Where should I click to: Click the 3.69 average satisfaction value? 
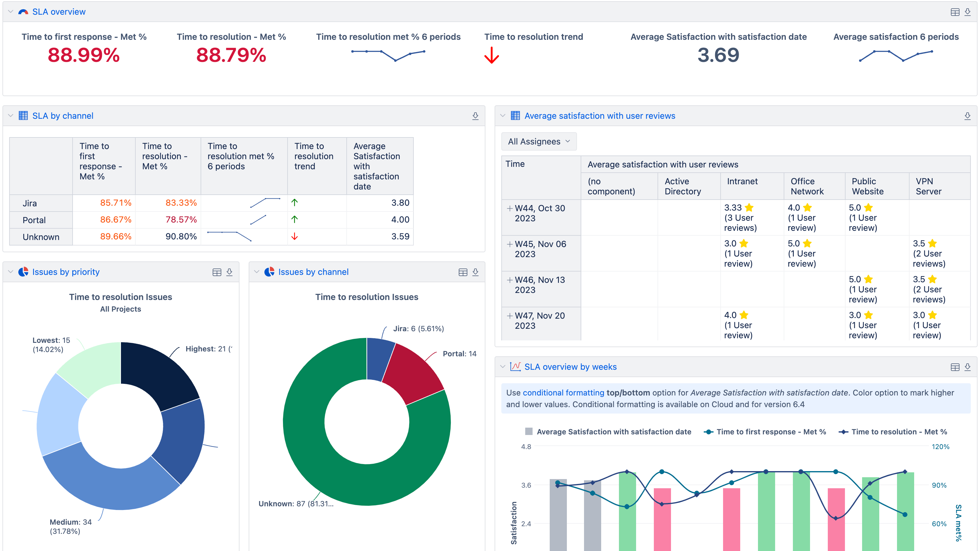[x=718, y=55]
